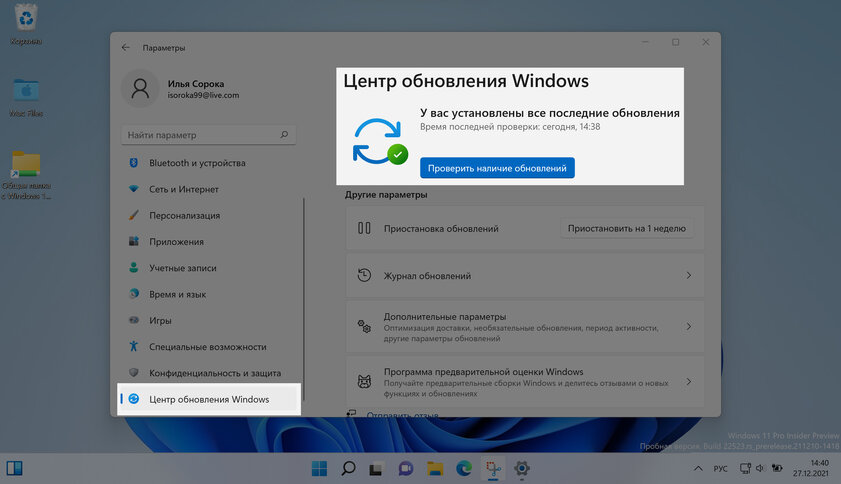Image resolution: width=841 pixels, height=484 pixels.
Task: Open Персонализация settings section
Action: click(x=209, y=215)
